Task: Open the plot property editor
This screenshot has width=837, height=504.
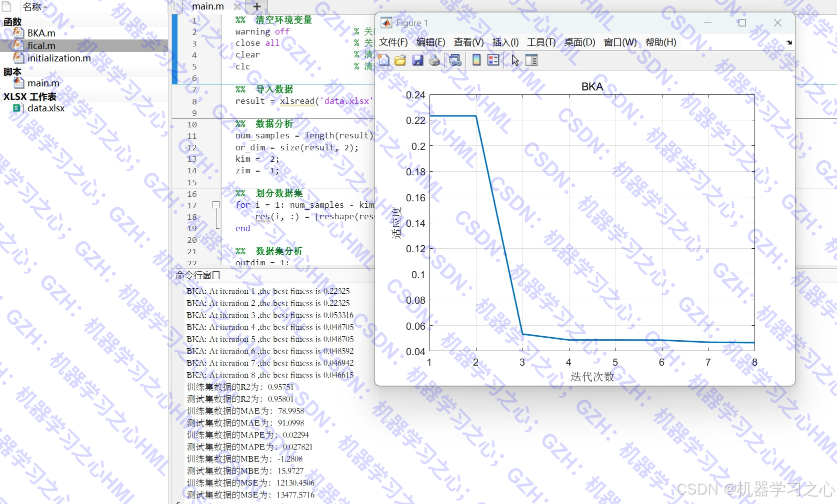Action: coord(531,60)
